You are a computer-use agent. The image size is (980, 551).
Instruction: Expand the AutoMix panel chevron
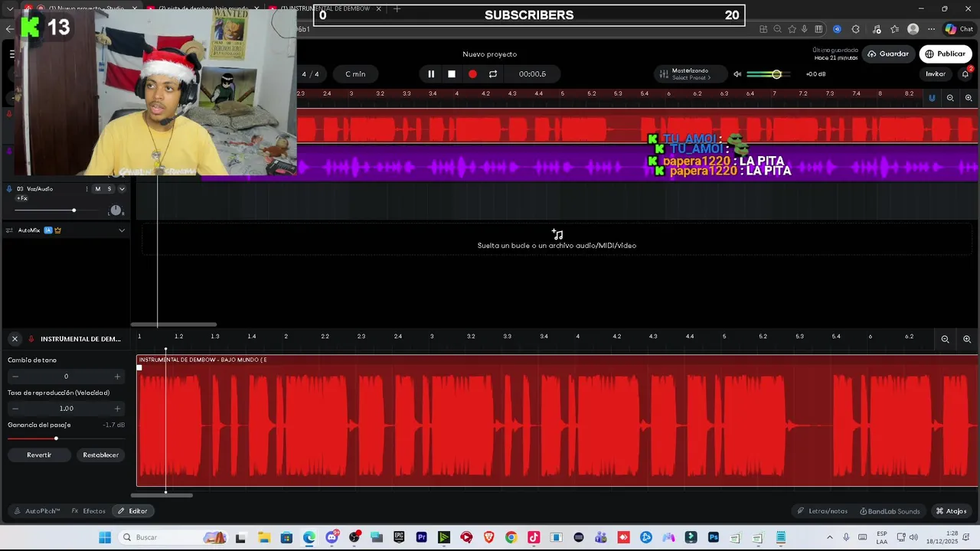pos(122,230)
